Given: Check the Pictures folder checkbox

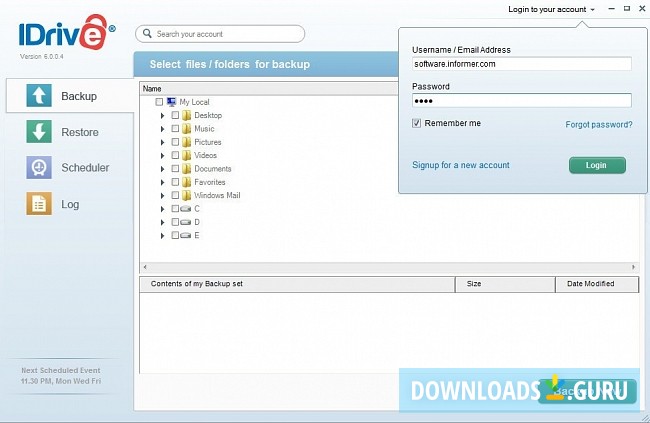Looking at the screenshot, I should click(175, 142).
